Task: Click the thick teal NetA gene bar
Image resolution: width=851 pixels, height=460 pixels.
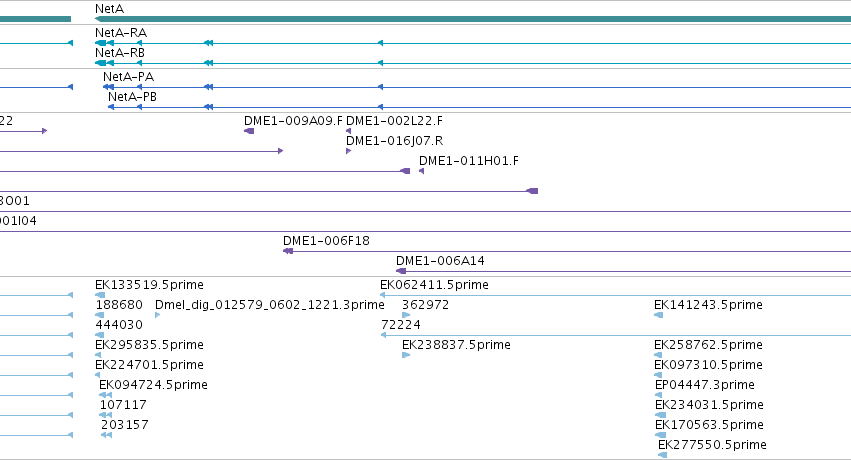Action: (x=473, y=20)
